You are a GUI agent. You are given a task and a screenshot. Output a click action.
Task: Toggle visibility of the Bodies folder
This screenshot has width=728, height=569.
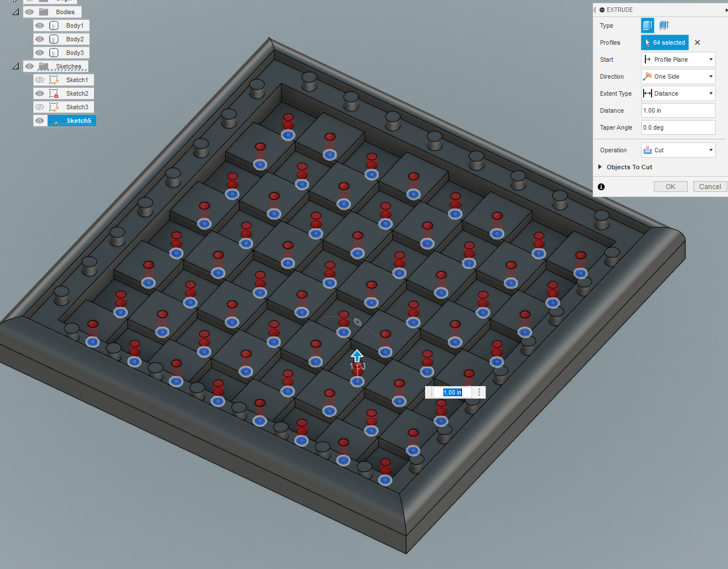(x=29, y=12)
